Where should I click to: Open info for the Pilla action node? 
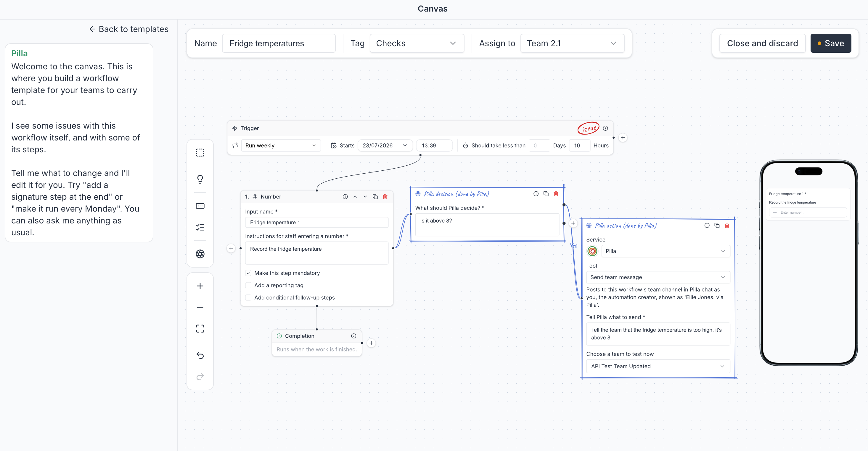click(707, 225)
